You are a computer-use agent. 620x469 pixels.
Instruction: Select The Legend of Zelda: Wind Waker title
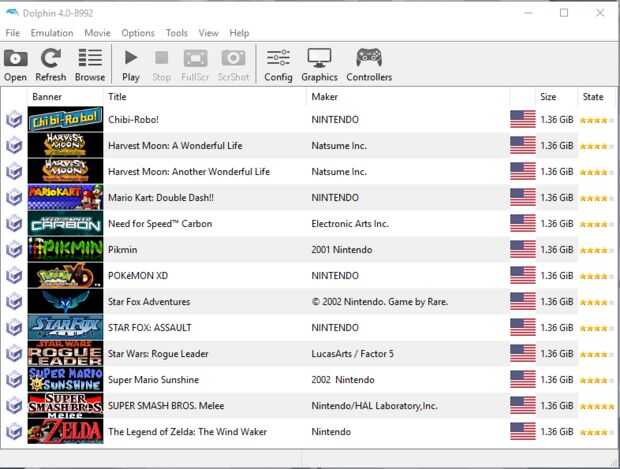click(x=187, y=432)
